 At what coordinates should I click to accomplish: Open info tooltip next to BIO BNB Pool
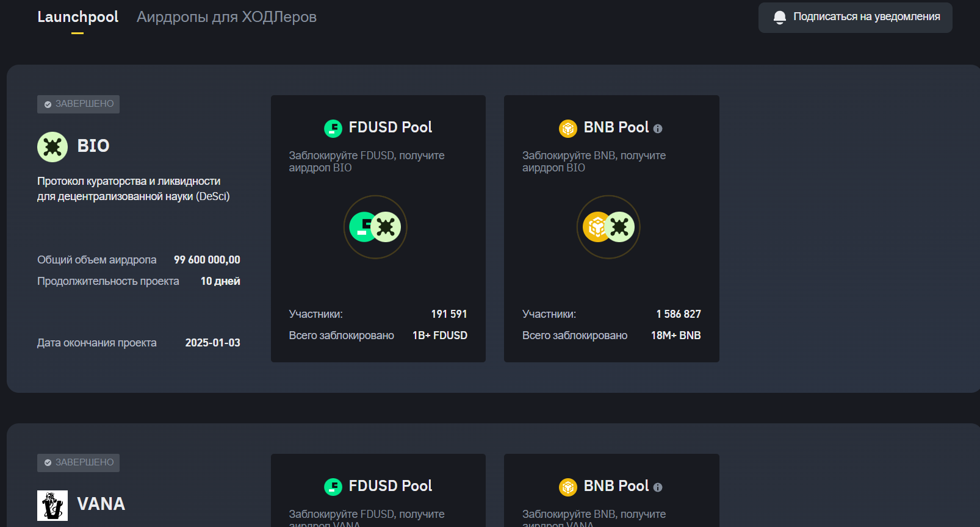click(658, 129)
